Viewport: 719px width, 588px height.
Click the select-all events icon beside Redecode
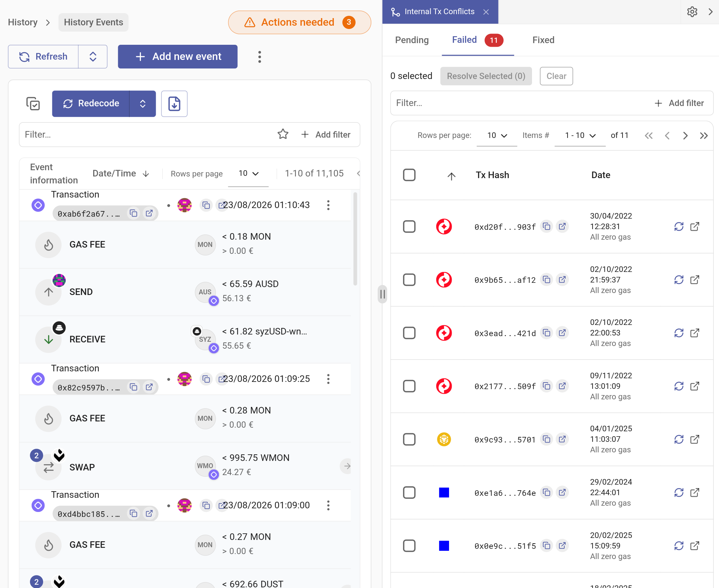(x=33, y=104)
